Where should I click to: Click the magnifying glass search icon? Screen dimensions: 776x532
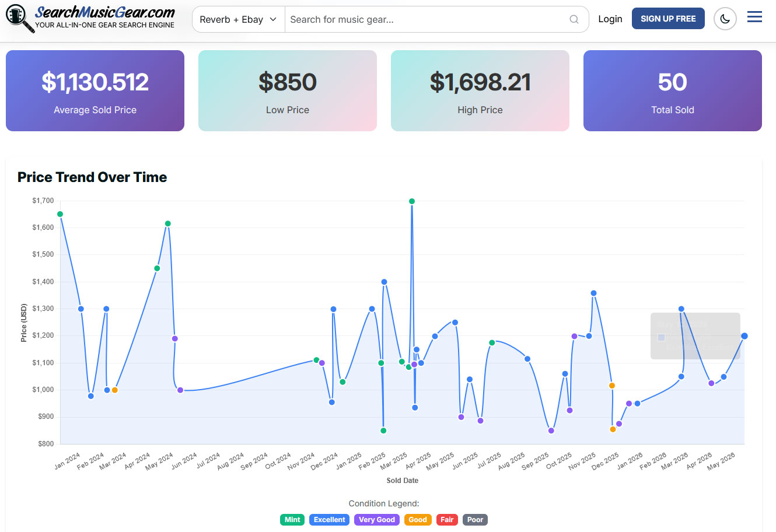(574, 19)
